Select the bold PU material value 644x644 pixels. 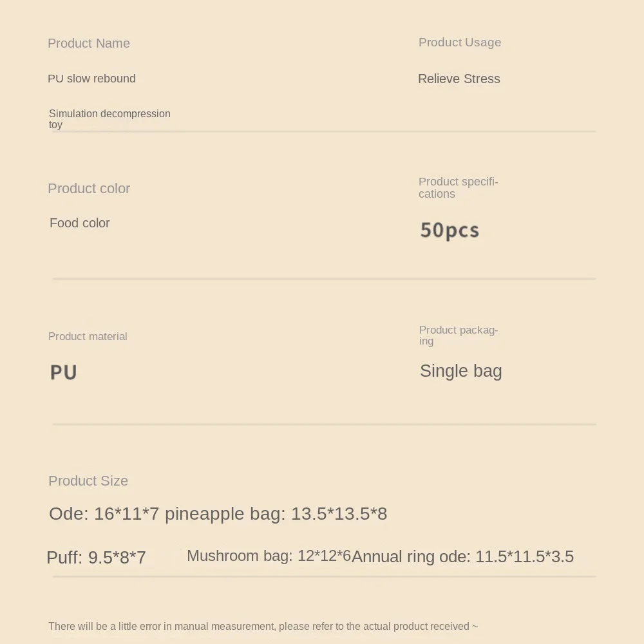64,372
